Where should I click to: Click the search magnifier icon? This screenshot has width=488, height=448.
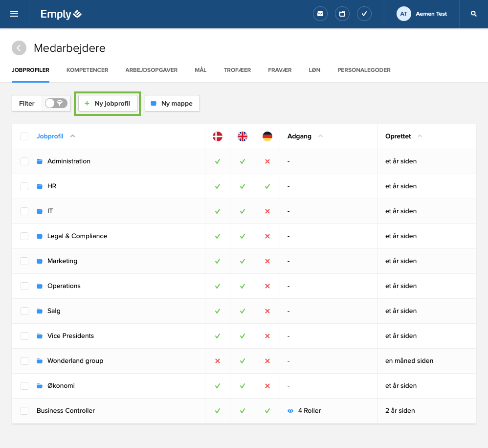click(x=474, y=14)
